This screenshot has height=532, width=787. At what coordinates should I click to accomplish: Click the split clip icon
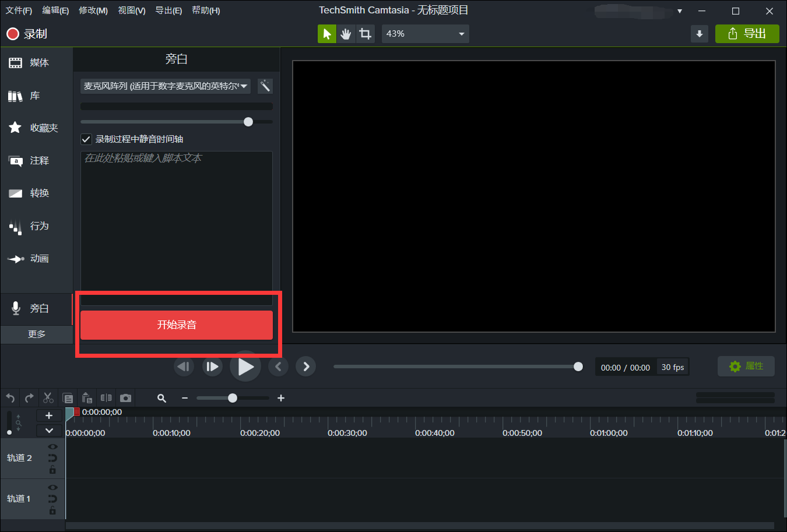point(106,398)
